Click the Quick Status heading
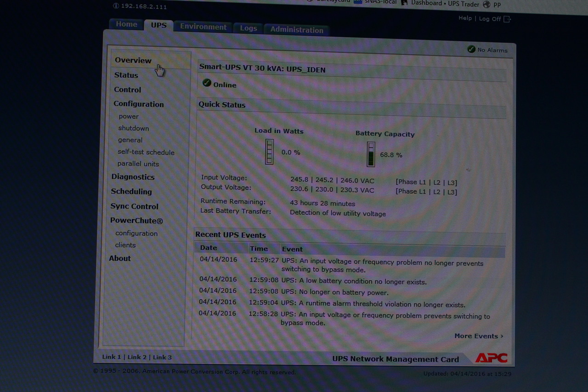 pos(222,105)
